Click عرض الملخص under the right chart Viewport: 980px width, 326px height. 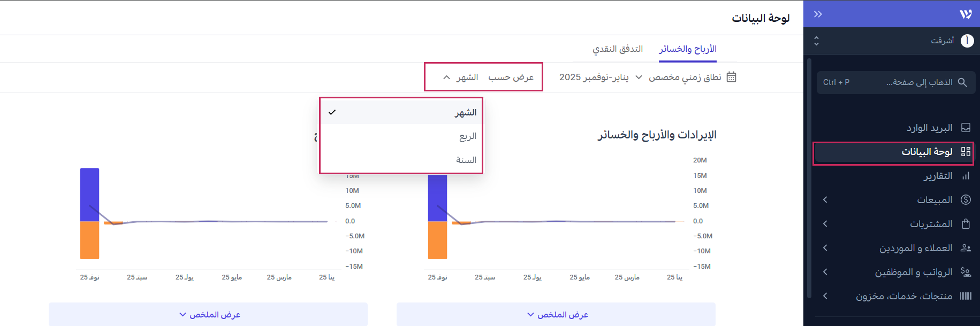[556, 314]
